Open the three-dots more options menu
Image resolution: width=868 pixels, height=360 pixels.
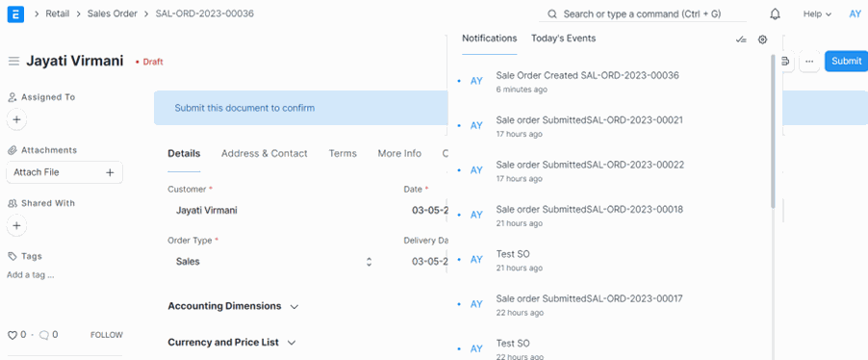pos(809,61)
